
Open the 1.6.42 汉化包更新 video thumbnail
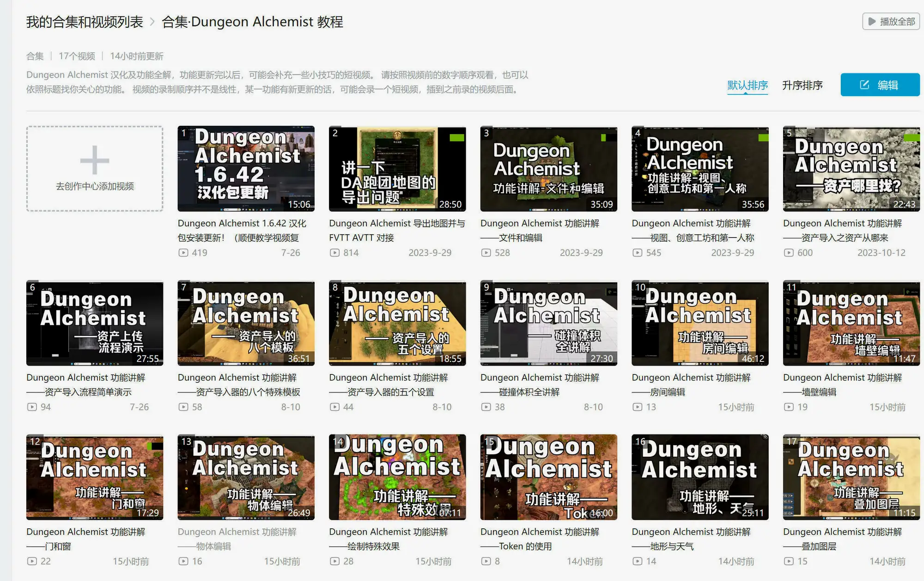click(246, 169)
